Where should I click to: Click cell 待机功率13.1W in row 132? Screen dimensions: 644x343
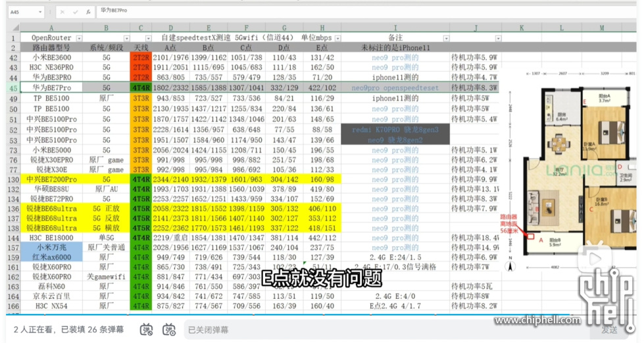475,189
